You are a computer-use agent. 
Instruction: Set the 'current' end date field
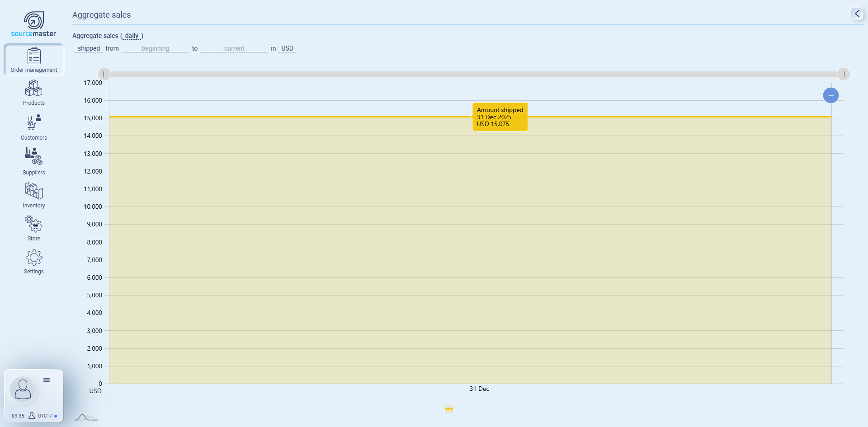click(234, 48)
